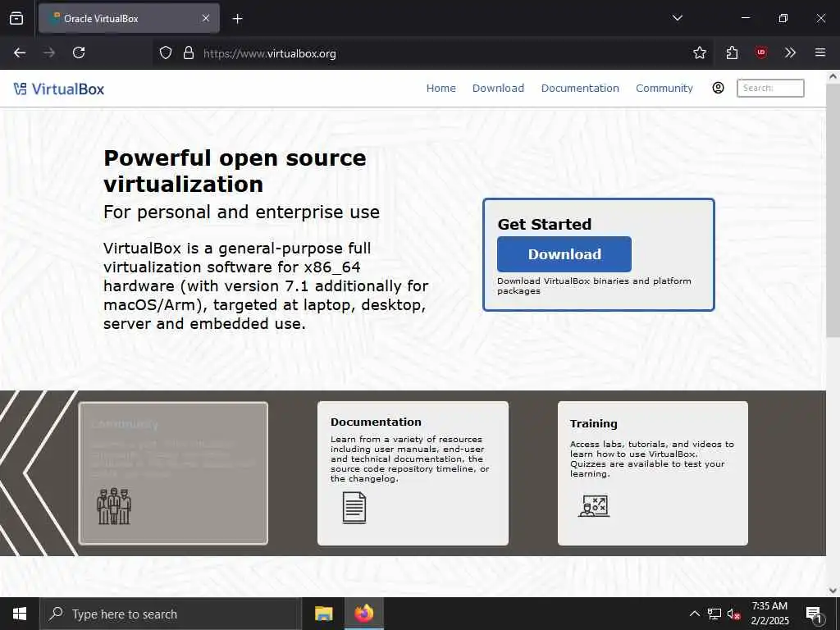
Task: Open File Explorer from taskbar
Action: [323, 614]
